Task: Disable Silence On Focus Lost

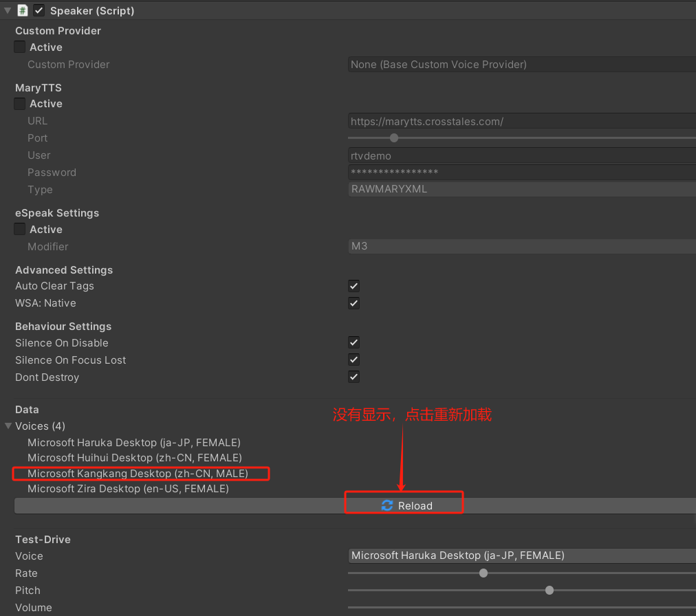Action: pos(353,360)
